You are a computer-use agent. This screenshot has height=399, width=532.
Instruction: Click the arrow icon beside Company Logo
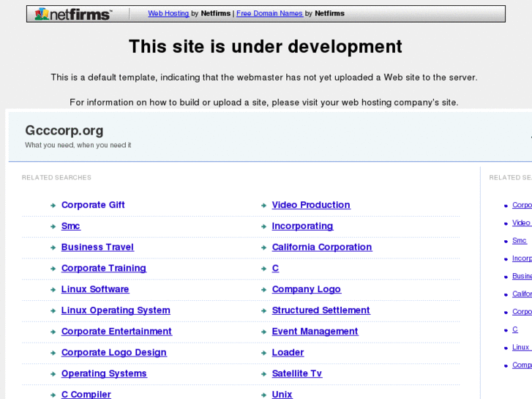tap(263, 290)
